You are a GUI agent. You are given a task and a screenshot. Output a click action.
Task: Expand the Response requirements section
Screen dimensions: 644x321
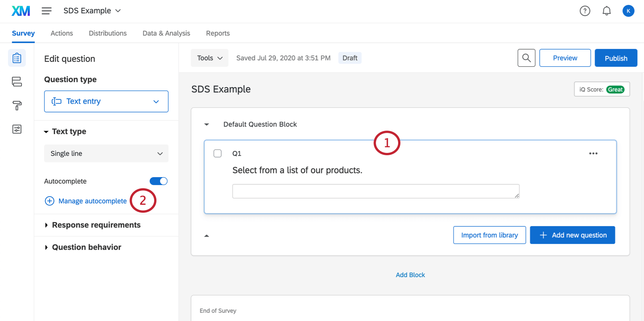tap(96, 225)
